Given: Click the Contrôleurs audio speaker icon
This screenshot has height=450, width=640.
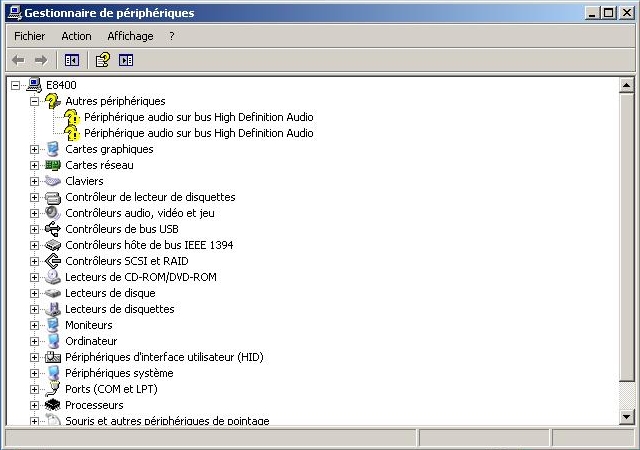Looking at the screenshot, I should pyautogui.click(x=53, y=213).
